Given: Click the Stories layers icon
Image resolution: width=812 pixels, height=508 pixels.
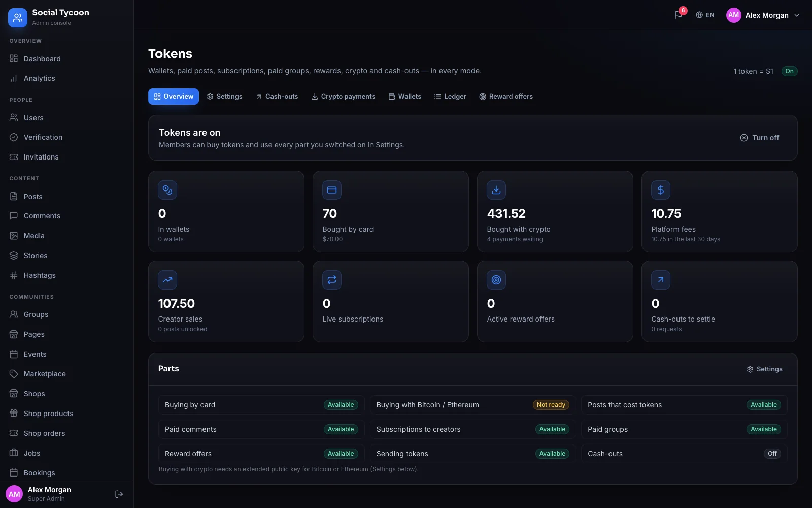Looking at the screenshot, I should point(14,256).
